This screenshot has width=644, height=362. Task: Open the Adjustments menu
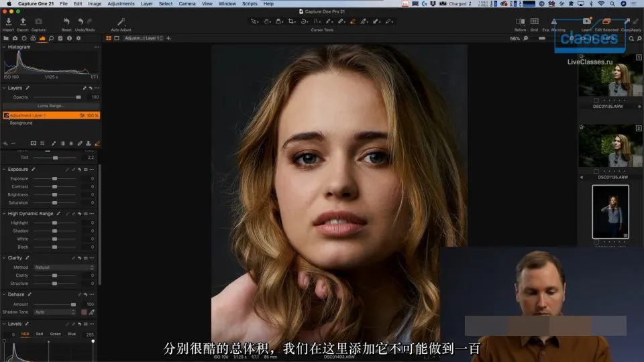point(121,4)
